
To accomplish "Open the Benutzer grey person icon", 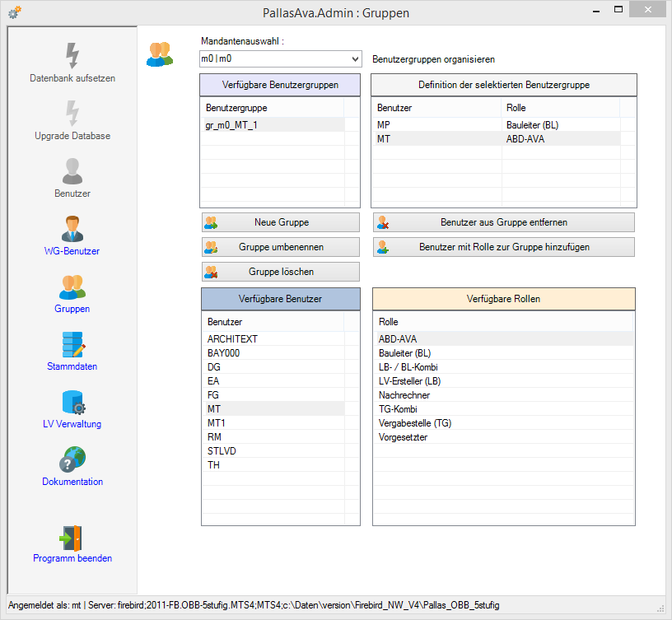I will point(72,171).
